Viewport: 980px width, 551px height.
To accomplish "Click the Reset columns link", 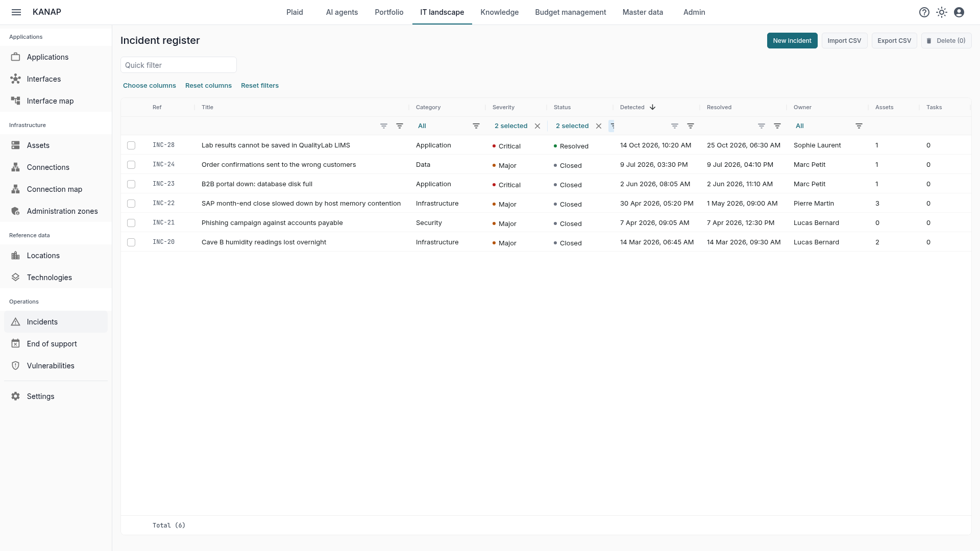I will tap(208, 86).
